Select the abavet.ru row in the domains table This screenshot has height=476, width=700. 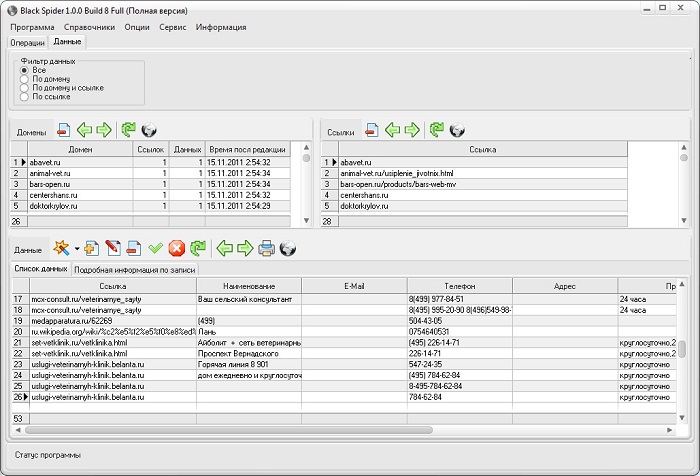[150, 163]
